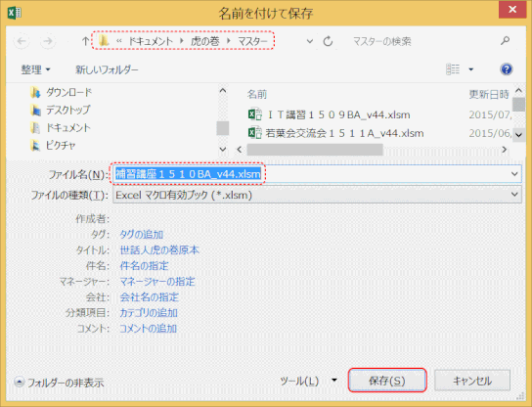532x407 pixels.
Task: Click the キャンセル button
Action: pos(472,381)
